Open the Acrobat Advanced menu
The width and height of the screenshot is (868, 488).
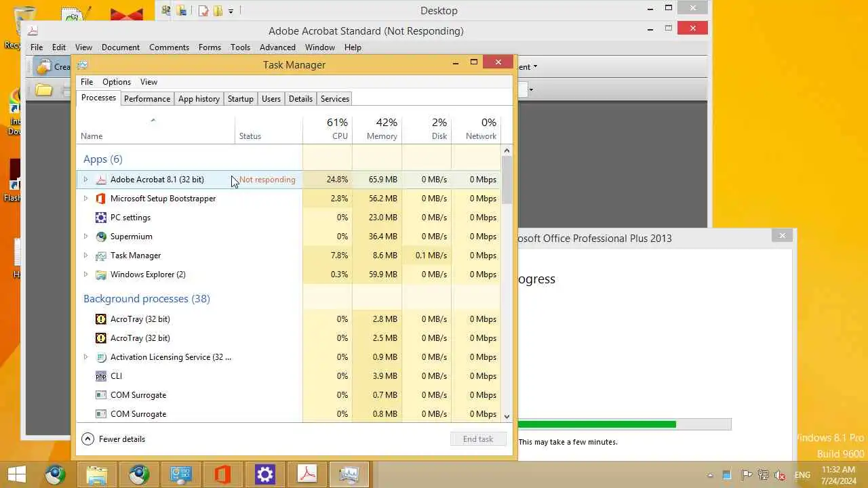click(277, 47)
